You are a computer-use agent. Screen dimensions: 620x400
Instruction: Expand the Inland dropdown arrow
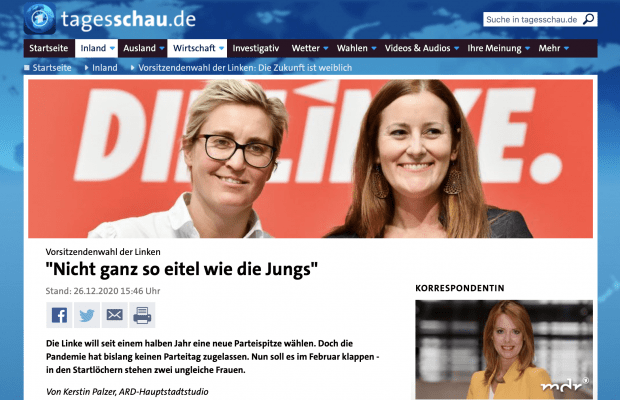tap(112, 48)
